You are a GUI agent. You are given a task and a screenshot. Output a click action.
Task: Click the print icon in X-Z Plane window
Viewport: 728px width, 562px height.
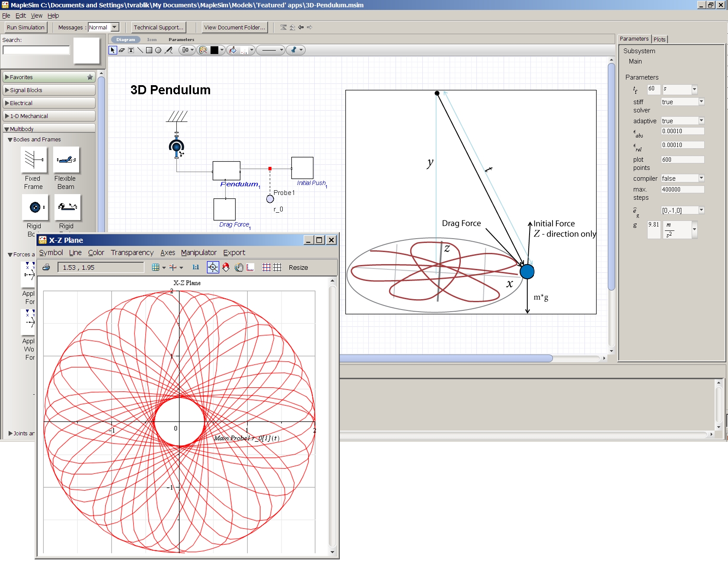(x=46, y=267)
